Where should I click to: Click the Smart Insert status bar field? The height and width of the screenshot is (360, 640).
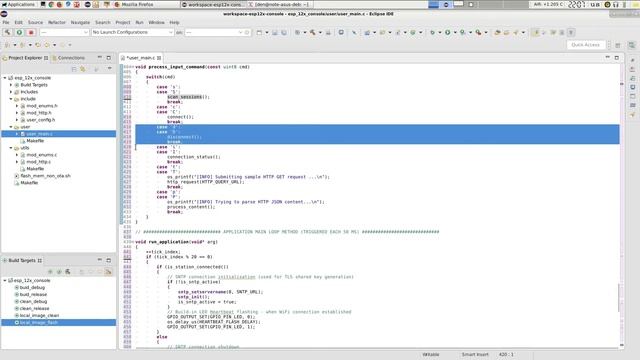point(475,355)
